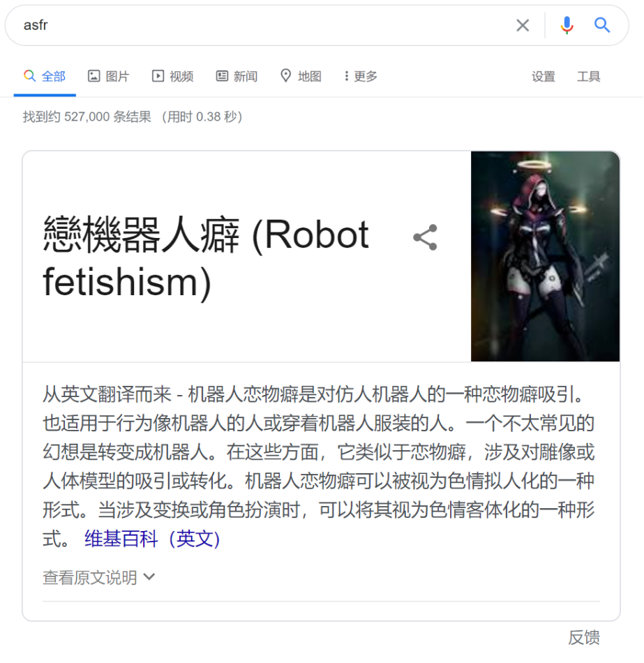Image resolution: width=644 pixels, height=663 pixels.
Task: Click the image icon in 图片 tab
Action: [93, 76]
